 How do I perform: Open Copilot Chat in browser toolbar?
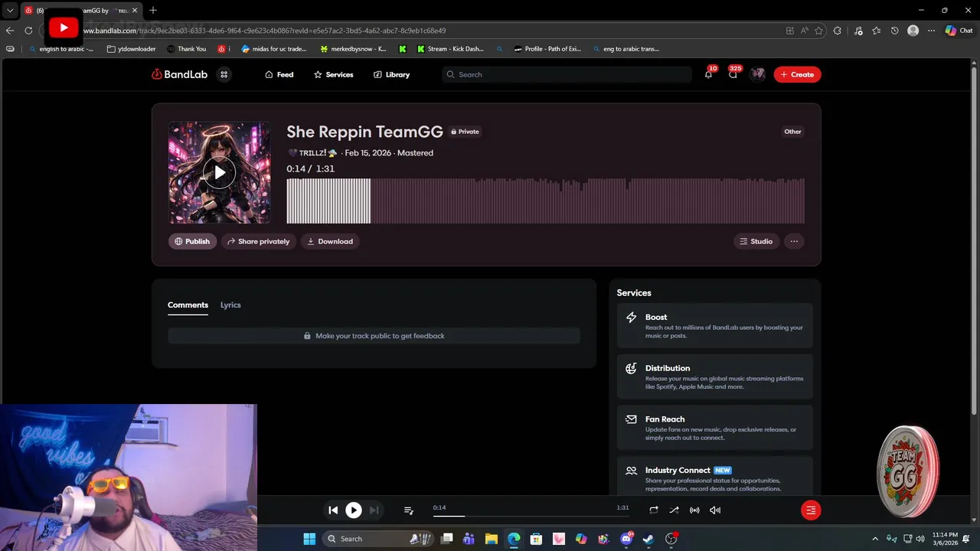tap(959, 31)
